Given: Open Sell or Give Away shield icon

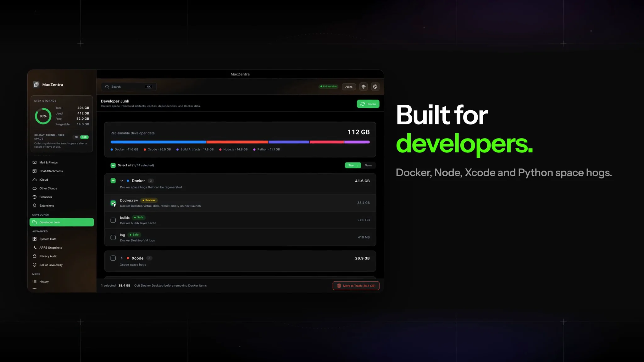Looking at the screenshot, I should [35, 265].
